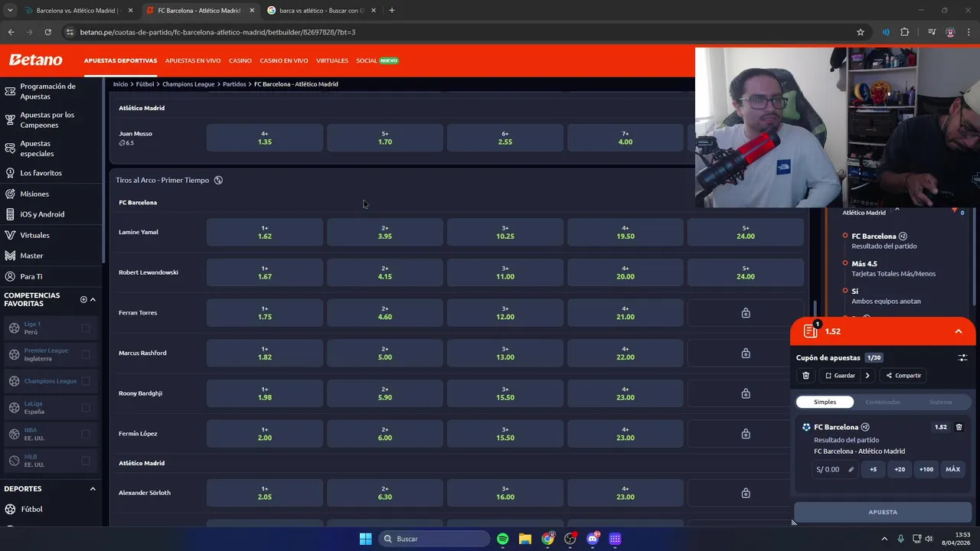Image resolution: width=980 pixels, height=551 pixels.
Task: Reload the browser page
Action: (x=47, y=32)
